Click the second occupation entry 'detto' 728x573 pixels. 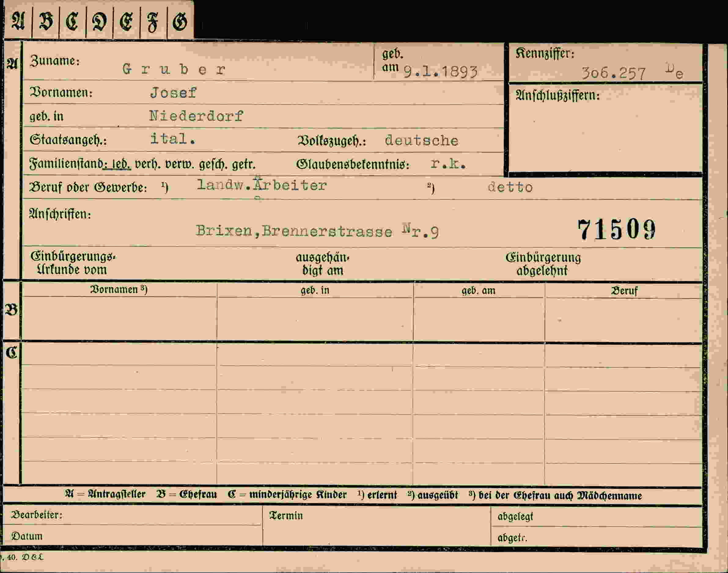(510, 187)
